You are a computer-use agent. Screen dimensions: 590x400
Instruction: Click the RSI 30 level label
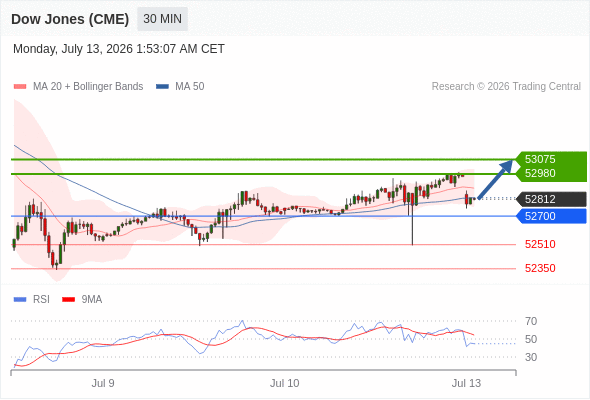531,357
